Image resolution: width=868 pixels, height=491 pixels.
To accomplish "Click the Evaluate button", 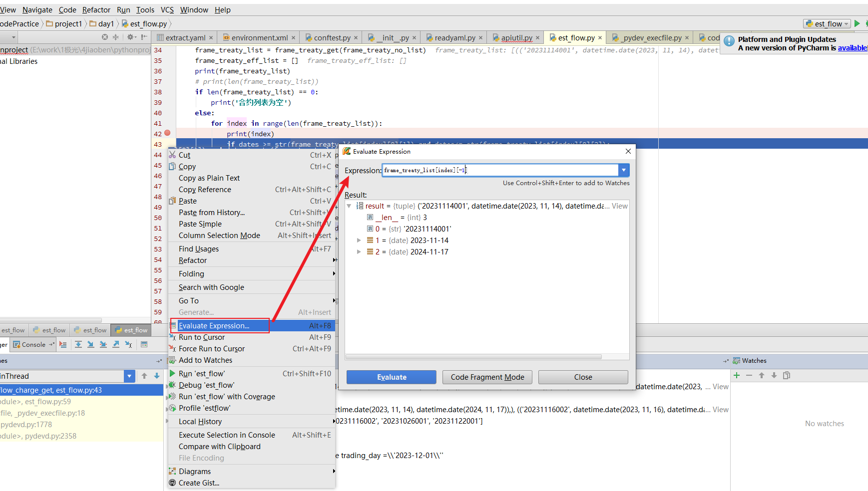I will click(392, 377).
